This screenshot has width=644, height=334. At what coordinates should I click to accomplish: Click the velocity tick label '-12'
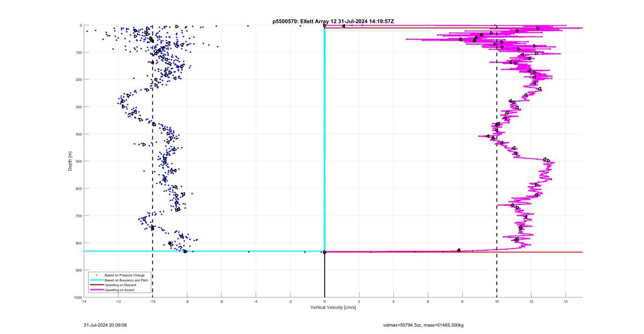(x=118, y=302)
